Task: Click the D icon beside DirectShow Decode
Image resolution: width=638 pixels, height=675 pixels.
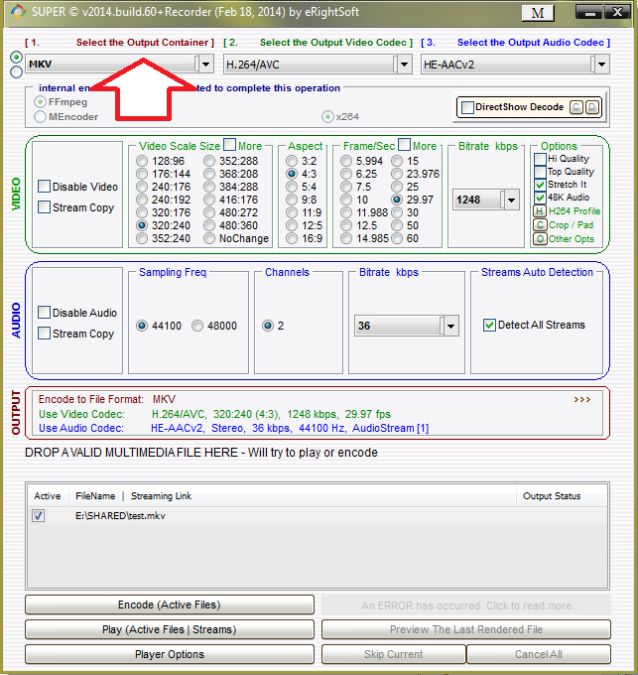Action: [591, 107]
